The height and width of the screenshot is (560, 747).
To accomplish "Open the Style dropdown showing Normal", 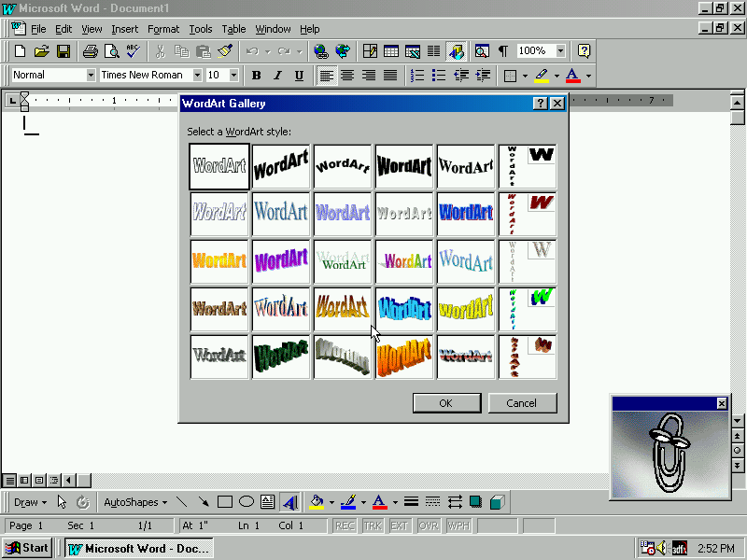I will (x=91, y=76).
